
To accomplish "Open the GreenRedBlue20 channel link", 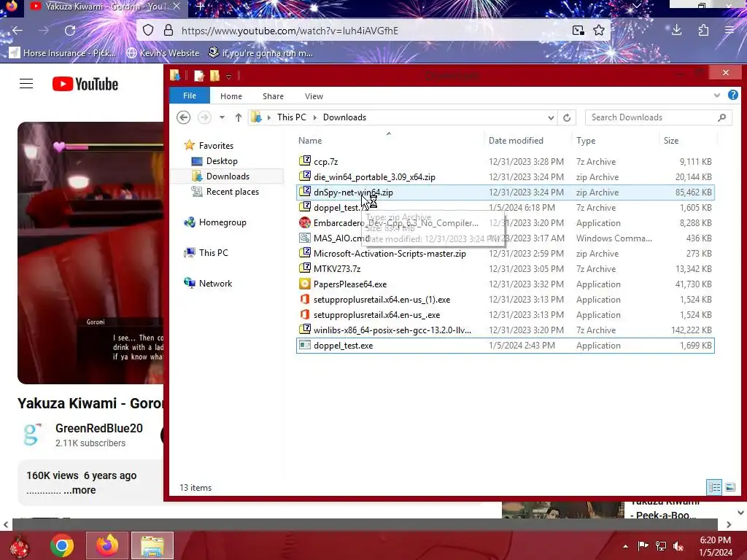I will coord(99,428).
